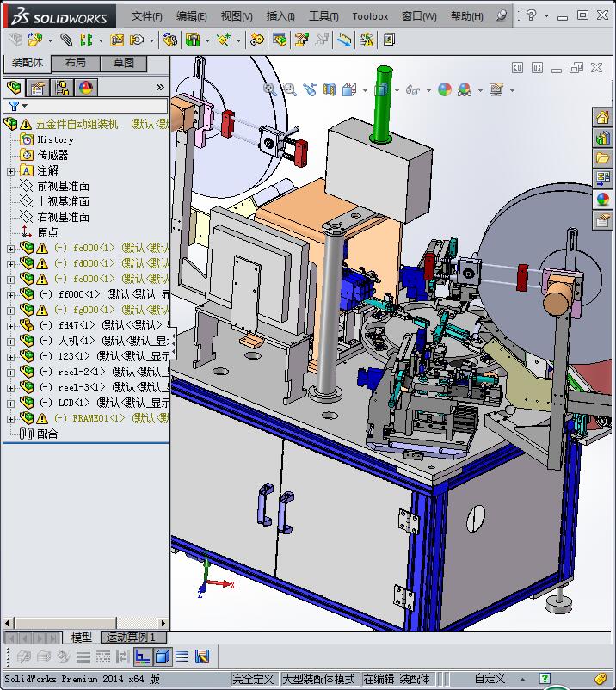Image resolution: width=616 pixels, height=690 pixels.
Task: Click the Zoom to Fit icon
Action: (270, 89)
